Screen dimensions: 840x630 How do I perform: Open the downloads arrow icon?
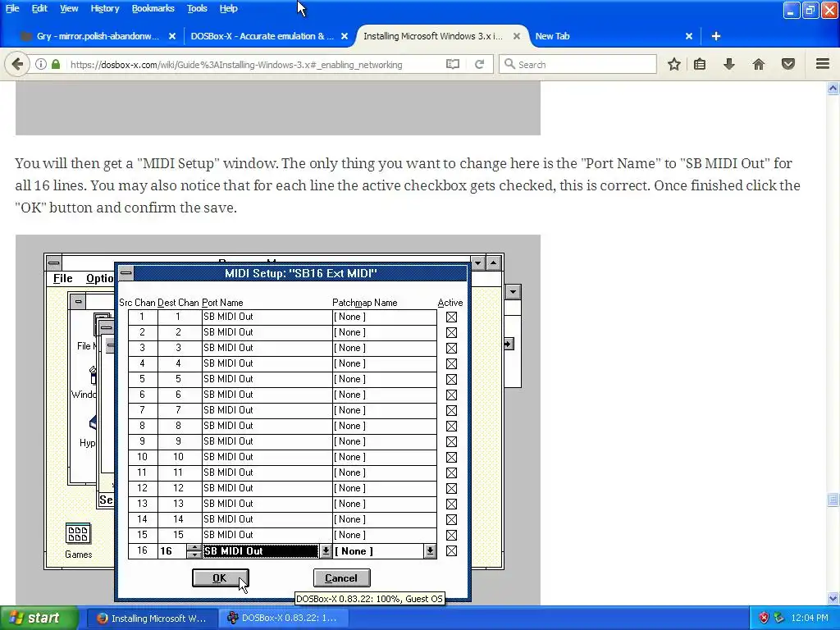coord(729,64)
